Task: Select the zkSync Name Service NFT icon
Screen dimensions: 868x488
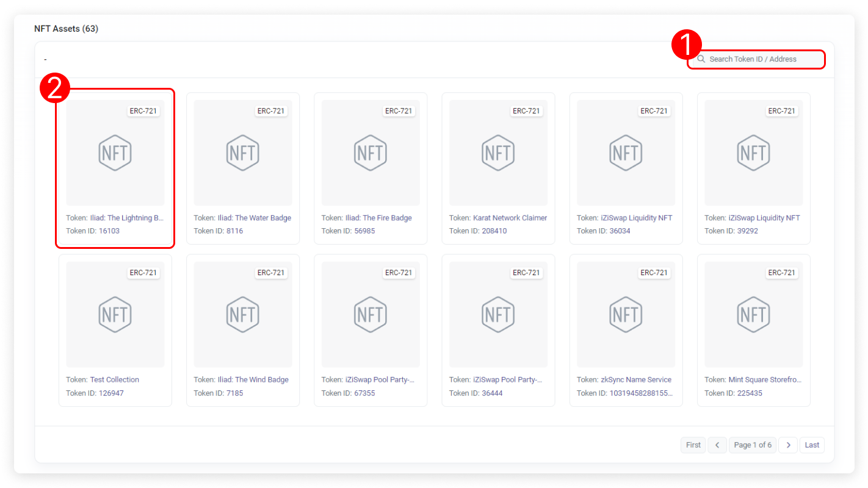Action: click(x=626, y=314)
